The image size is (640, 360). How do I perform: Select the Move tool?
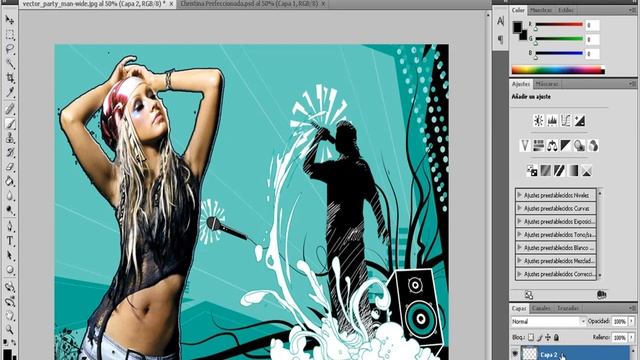(10, 20)
